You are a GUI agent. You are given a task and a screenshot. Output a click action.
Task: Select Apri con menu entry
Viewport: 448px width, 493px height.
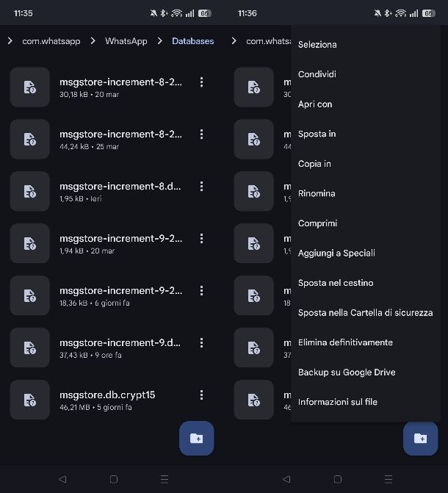[x=315, y=104]
